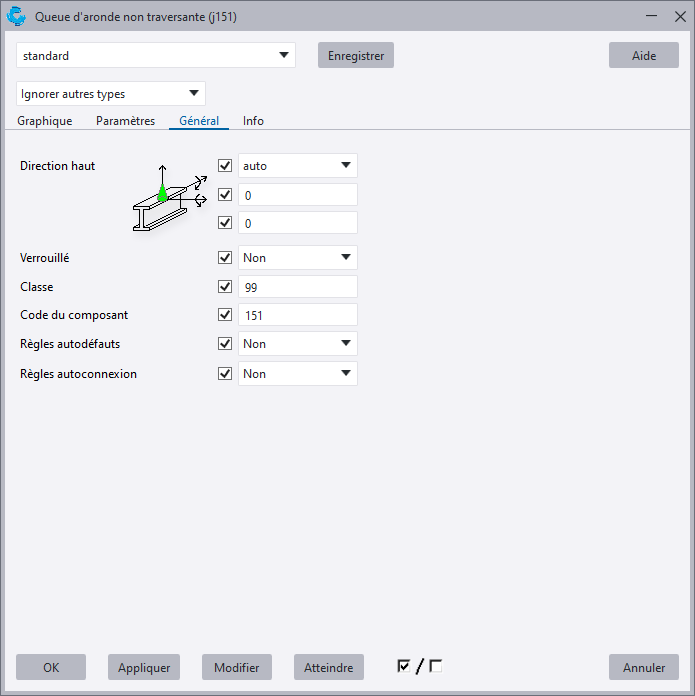Click the Classe input field
695x696 pixels.
tap(297, 287)
